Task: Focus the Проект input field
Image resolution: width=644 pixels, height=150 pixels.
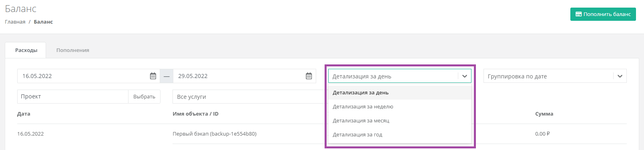Action: point(73,96)
